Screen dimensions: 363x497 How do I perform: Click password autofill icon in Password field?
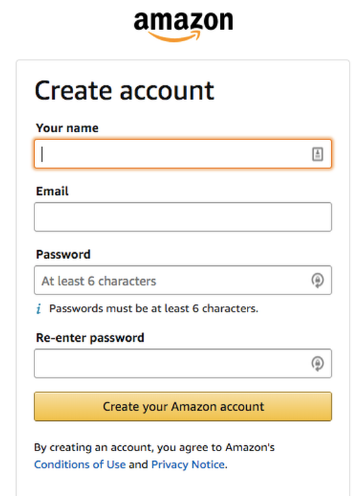click(x=317, y=280)
